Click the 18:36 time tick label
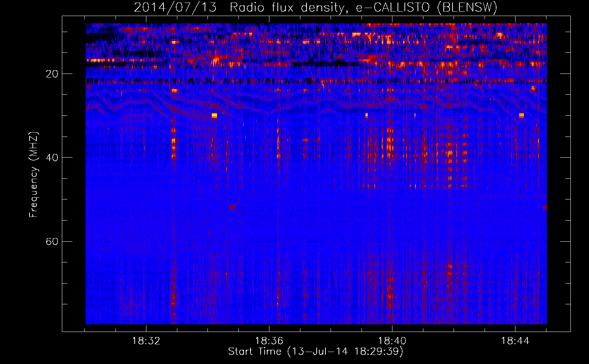 (269, 341)
